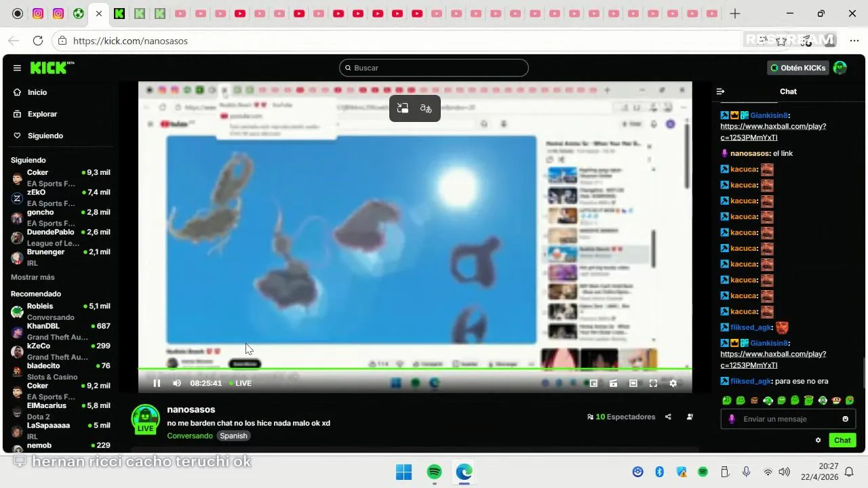Focus the Buscar search field
This screenshot has height=488, width=868.
pyautogui.click(x=434, y=68)
